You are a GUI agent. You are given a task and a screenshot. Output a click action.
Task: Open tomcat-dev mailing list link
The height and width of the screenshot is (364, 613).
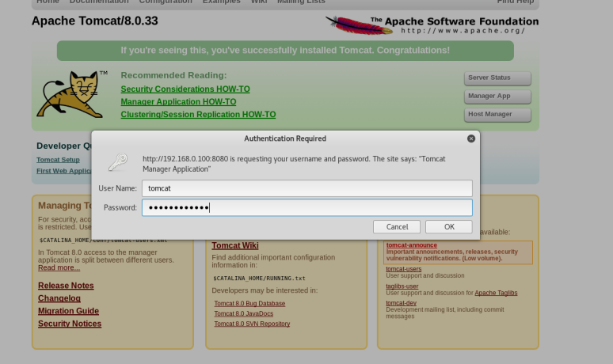(x=401, y=303)
